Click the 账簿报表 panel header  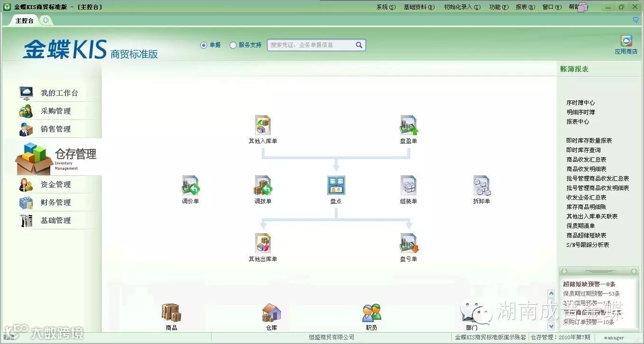pyautogui.click(x=574, y=69)
